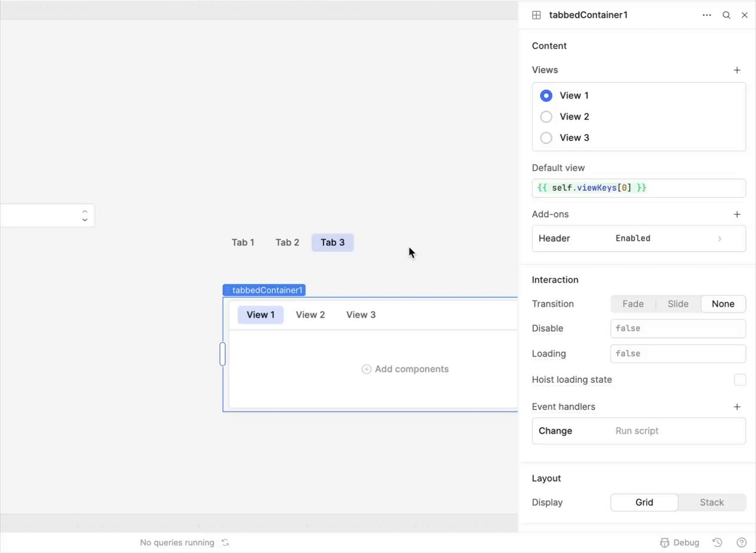Open the history clock icon in the status bar
Image resolution: width=756 pixels, height=553 pixels.
(x=717, y=542)
